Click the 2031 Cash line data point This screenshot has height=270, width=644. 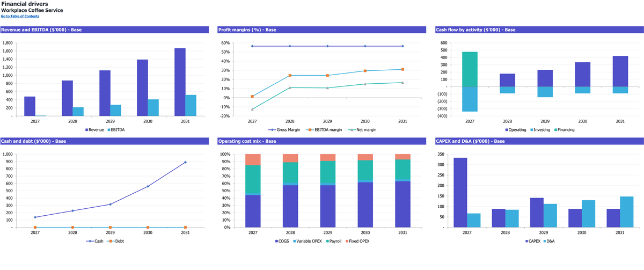point(185,162)
